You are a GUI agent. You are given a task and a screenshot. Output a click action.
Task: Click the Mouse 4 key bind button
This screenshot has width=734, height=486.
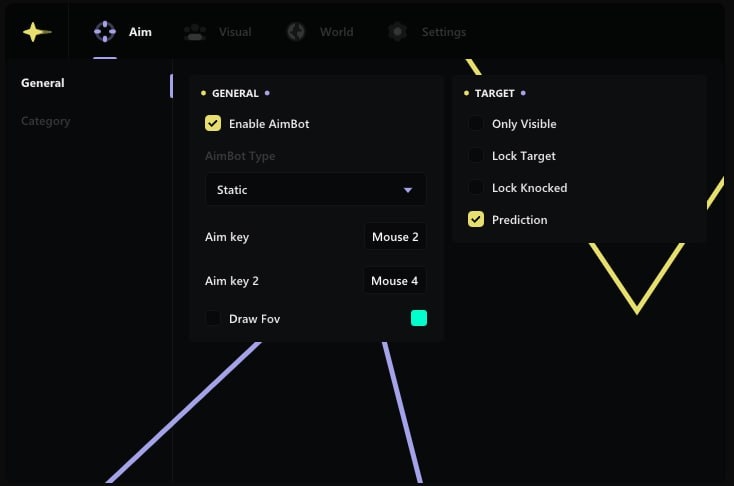point(394,281)
